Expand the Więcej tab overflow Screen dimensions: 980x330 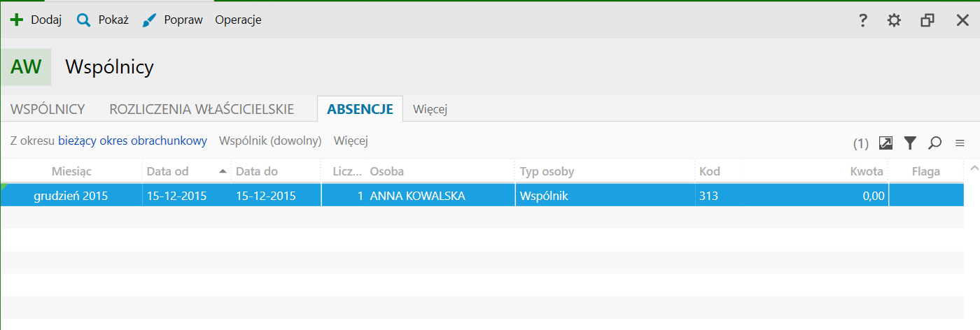coord(430,109)
